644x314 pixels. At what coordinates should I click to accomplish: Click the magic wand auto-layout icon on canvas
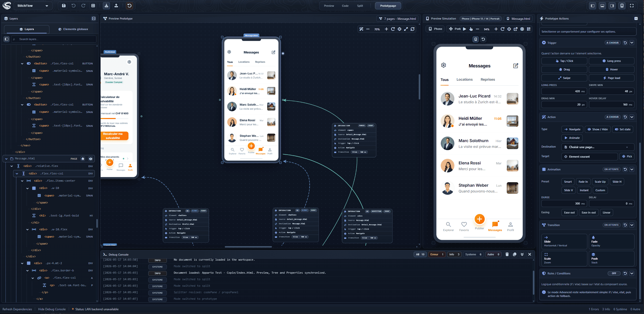361,29
